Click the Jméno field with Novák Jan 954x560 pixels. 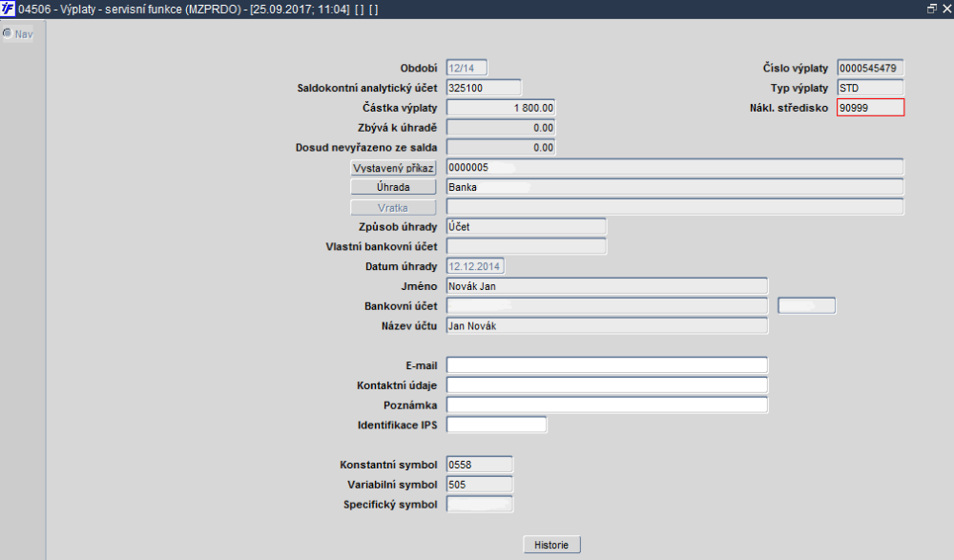607,286
